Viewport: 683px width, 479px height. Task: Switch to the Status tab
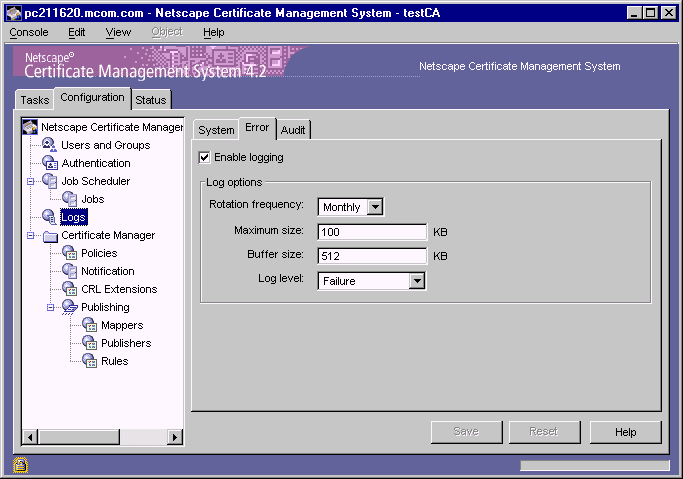[151, 100]
